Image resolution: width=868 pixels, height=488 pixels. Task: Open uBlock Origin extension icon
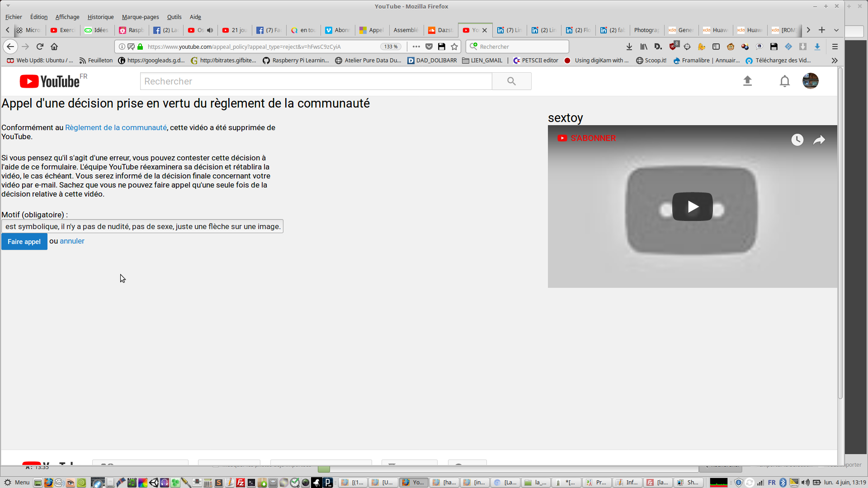coord(674,46)
